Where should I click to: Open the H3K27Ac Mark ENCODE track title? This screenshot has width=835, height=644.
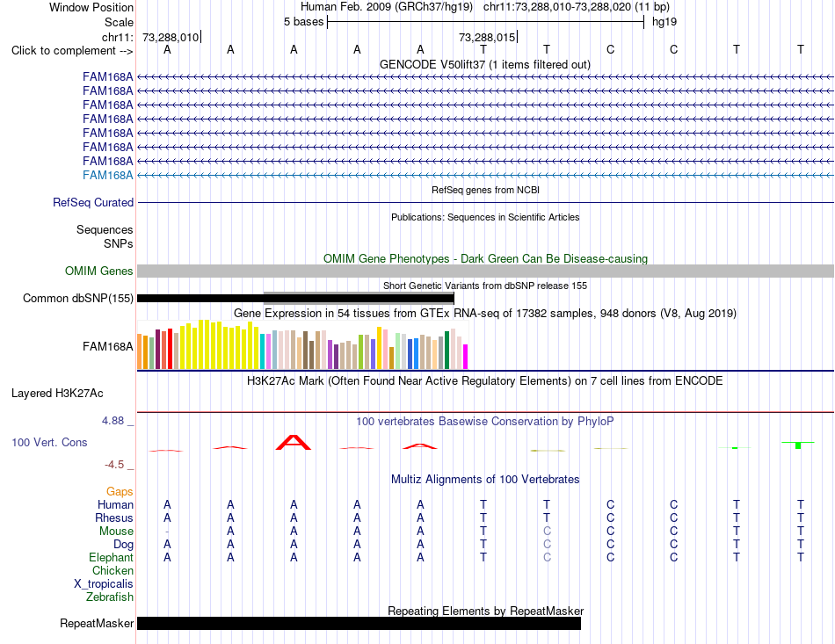(x=485, y=381)
